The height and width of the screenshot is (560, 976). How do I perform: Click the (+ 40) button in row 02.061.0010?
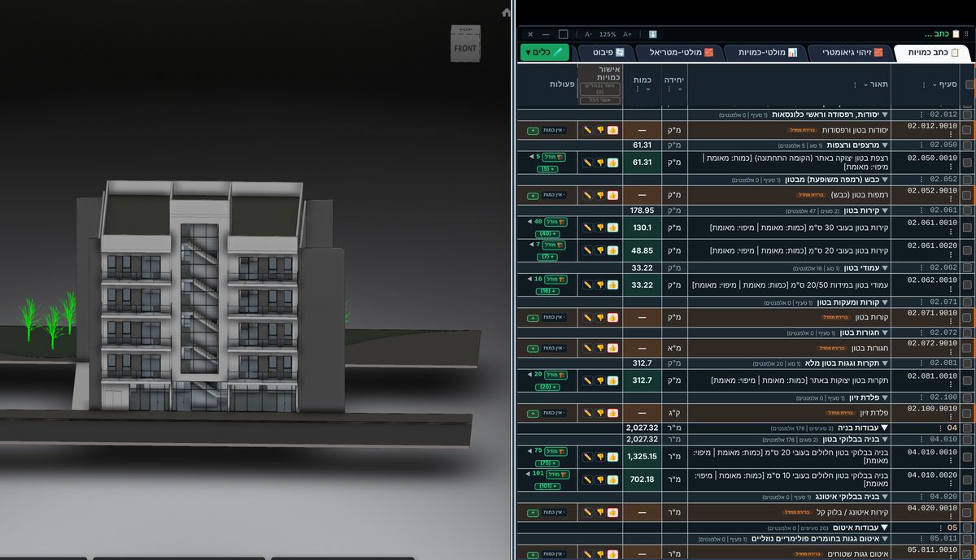[548, 233]
